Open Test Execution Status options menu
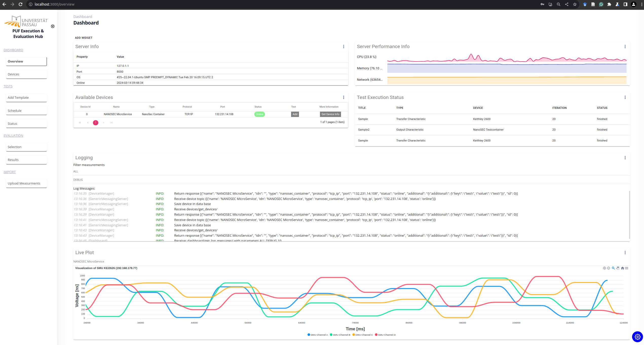The width and height of the screenshot is (644, 345). [x=625, y=97]
